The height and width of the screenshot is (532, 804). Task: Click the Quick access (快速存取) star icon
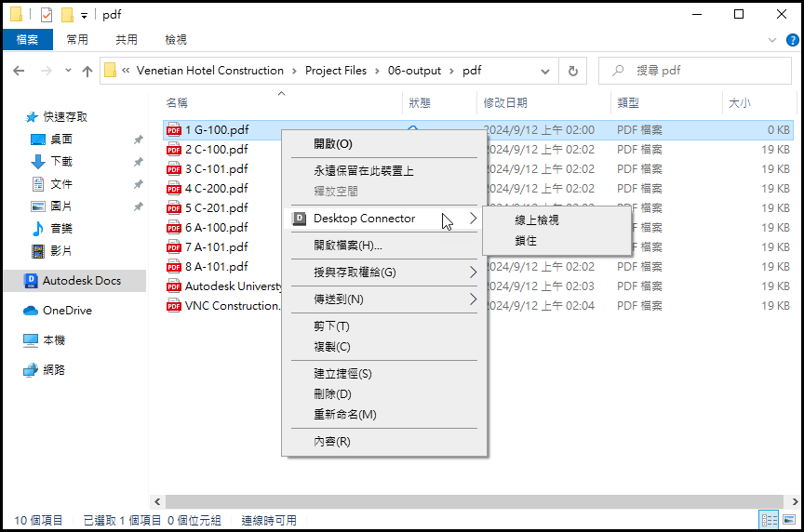pyautogui.click(x=32, y=117)
